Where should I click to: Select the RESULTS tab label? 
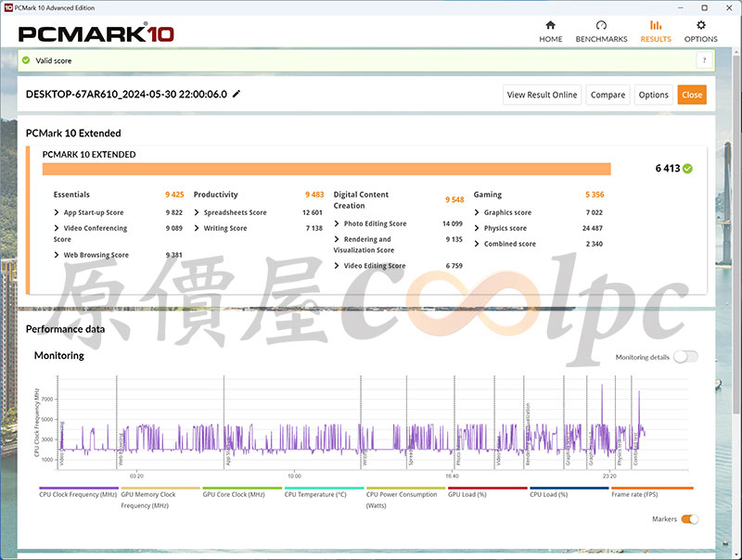coord(656,39)
